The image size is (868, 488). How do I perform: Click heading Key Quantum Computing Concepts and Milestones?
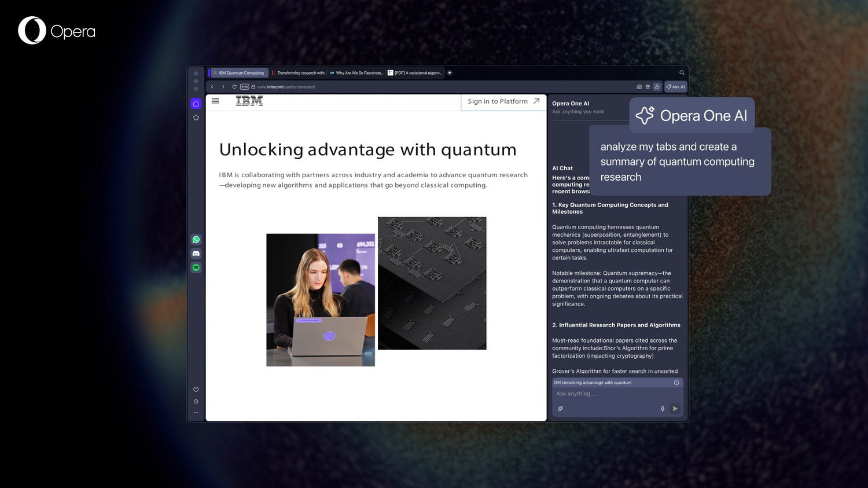click(610, 208)
